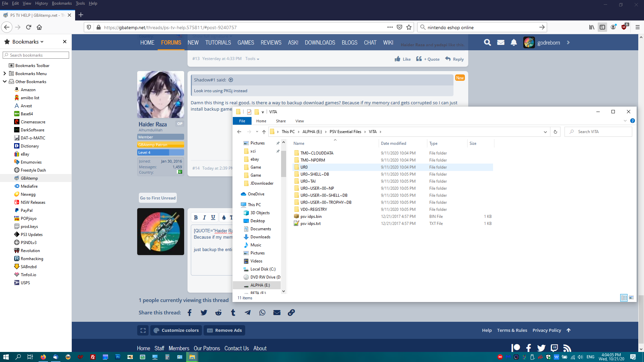Open FORUMS tab on GBAtemp
The width and height of the screenshot is (644, 362).
click(x=171, y=43)
